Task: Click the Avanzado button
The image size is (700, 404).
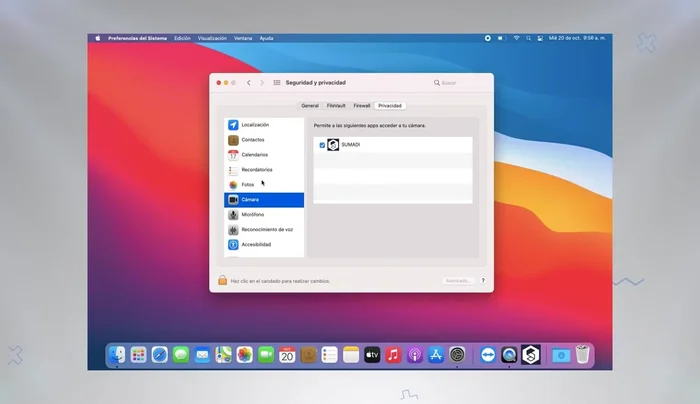Action: click(x=456, y=281)
